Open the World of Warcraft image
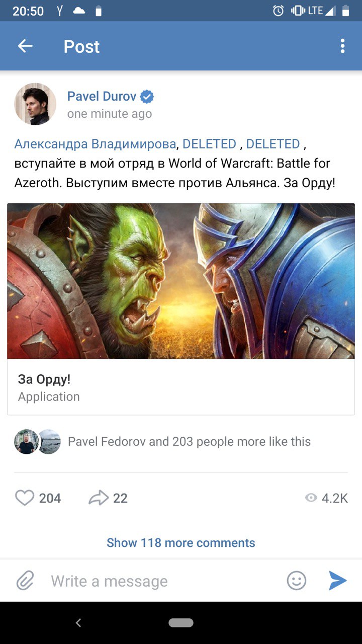 181,281
